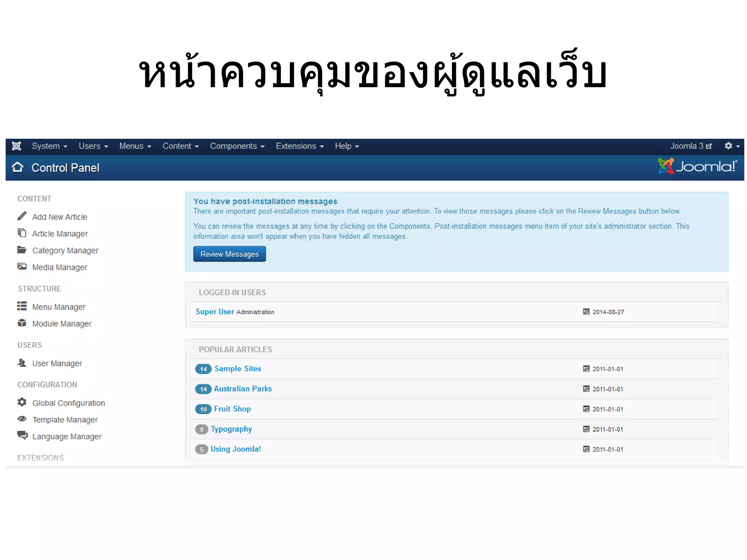747x560 pixels.
Task: Go to Article Manager
Action: 60,234
